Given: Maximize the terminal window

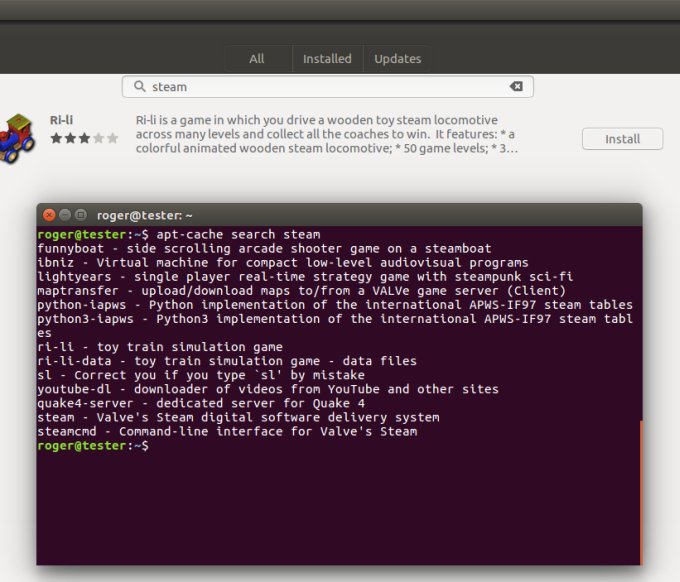Looking at the screenshot, I should coord(81,215).
